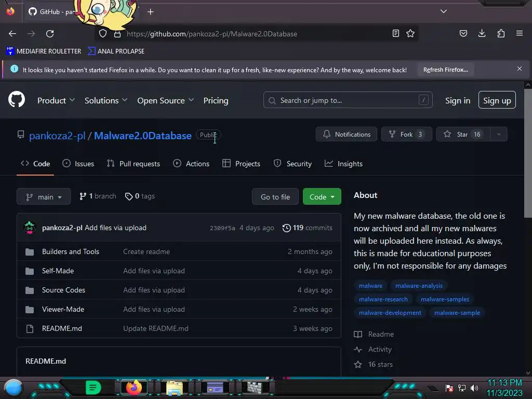Viewport: 532px width, 399px height.
Task: Open the extensions puzzle icon
Action: pos(501,33)
